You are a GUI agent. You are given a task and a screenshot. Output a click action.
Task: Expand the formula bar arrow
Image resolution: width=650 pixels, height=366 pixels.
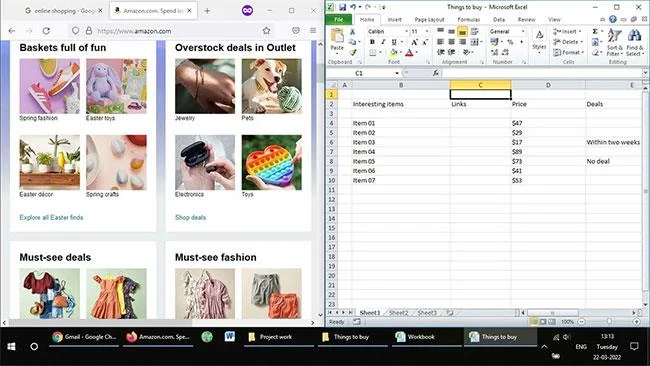point(645,73)
